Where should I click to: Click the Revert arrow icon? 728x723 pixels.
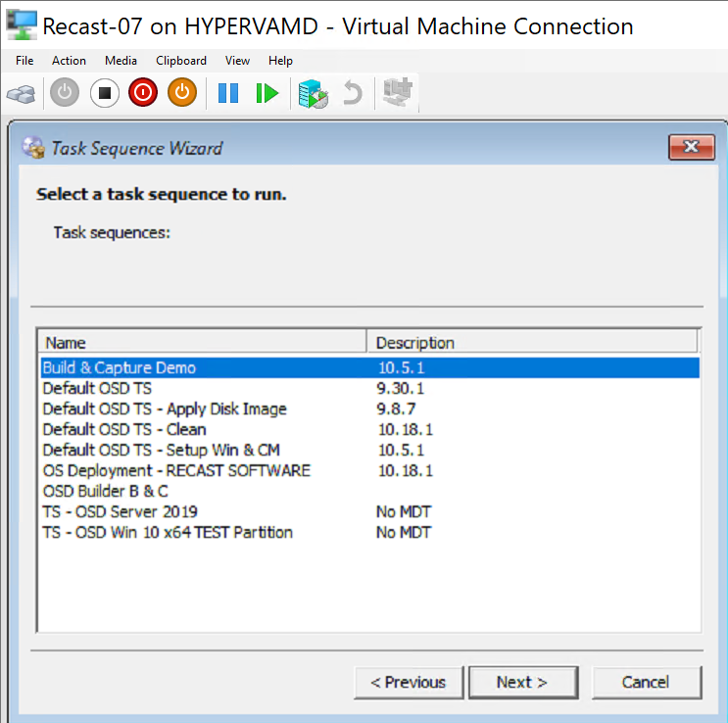coord(352,94)
